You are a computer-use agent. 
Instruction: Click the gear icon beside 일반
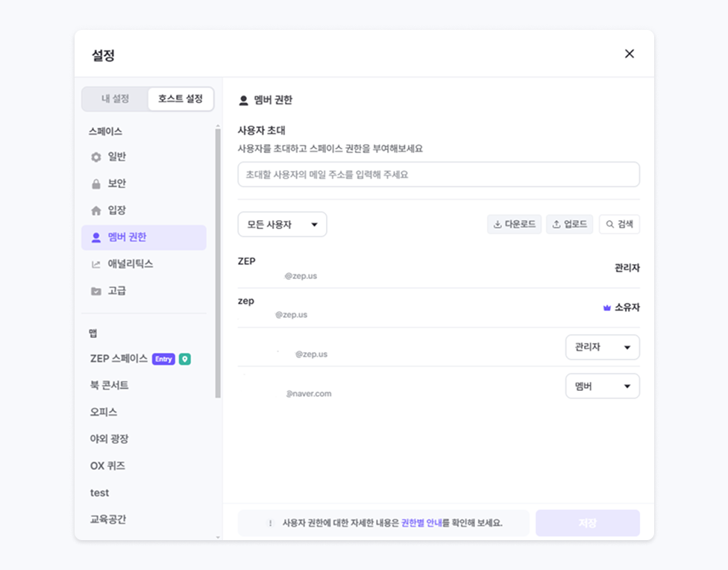95,157
